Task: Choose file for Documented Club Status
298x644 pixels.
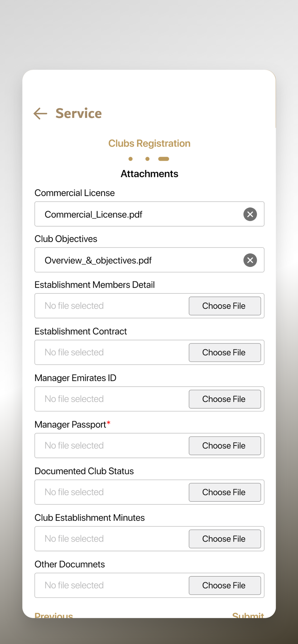Action: click(225, 492)
